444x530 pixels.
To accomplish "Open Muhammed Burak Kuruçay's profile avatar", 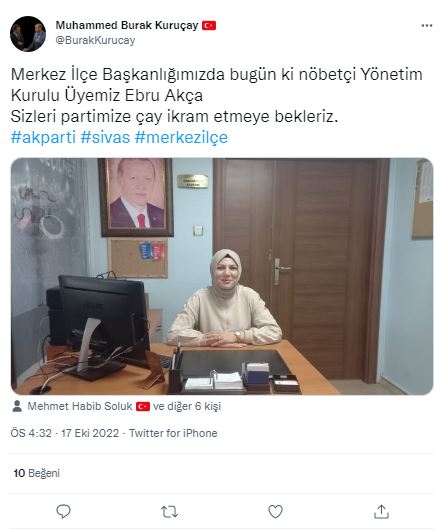I will click(28, 33).
